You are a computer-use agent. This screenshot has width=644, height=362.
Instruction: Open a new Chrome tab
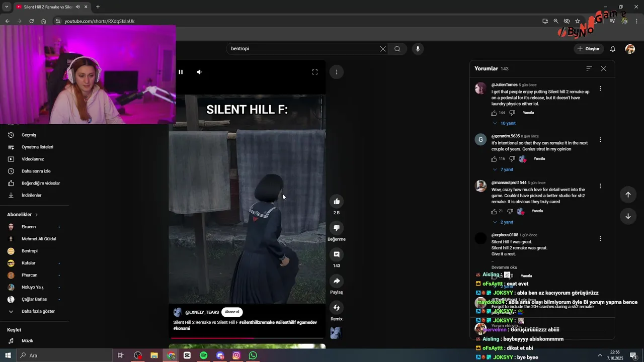point(98,7)
